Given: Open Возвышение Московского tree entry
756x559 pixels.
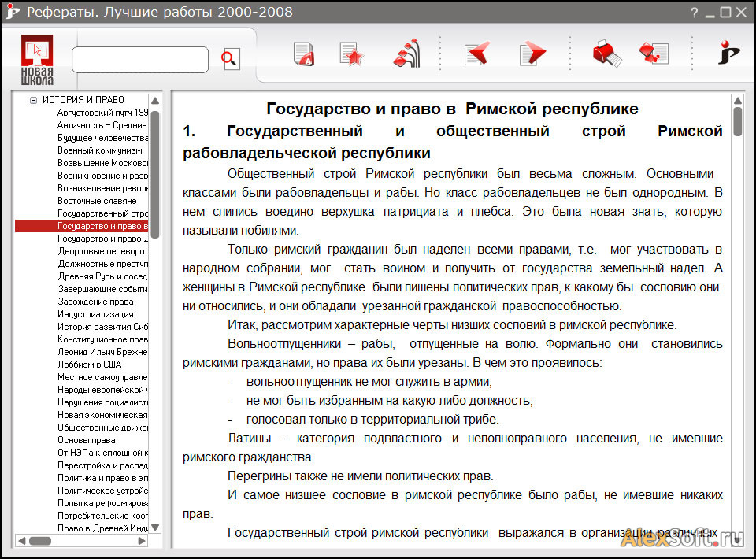Looking at the screenshot, I should tap(102, 163).
